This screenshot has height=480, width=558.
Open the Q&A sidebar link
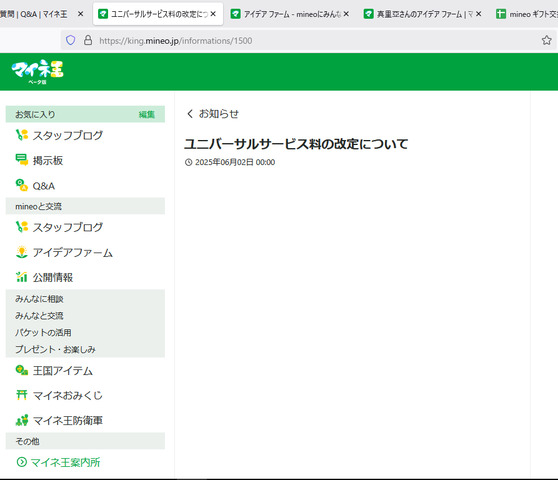pyautogui.click(x=43, y=186)
